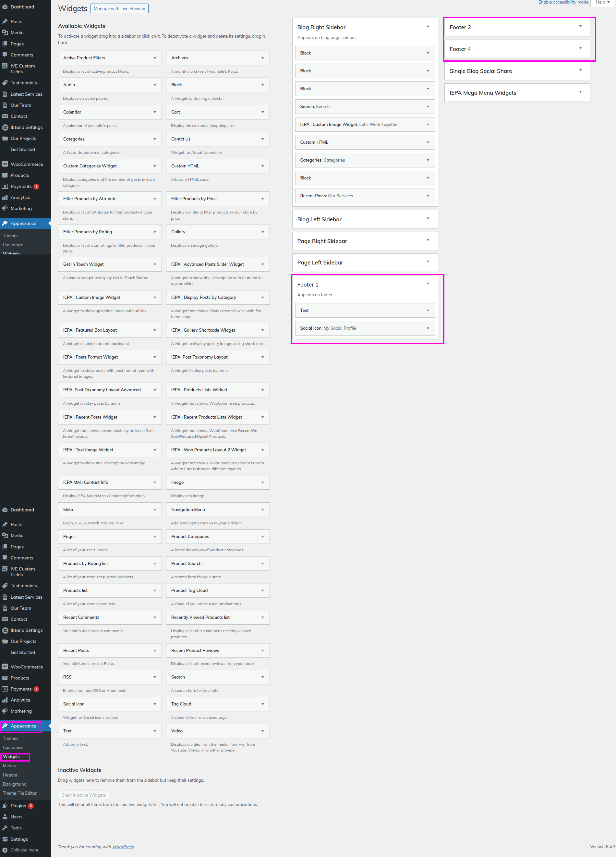This screenshot has width=616, height=857.
Task: Expand the Social Icon: My Social Profile widget
Action: (x=428, y=328)
